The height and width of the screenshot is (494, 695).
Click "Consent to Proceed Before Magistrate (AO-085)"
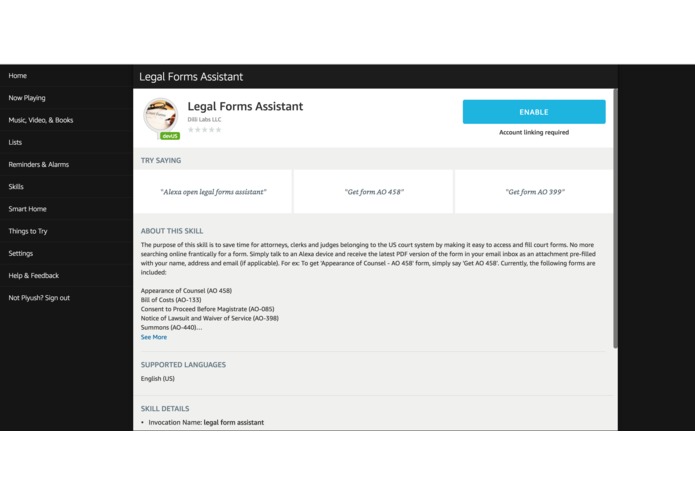pos(207,309)
